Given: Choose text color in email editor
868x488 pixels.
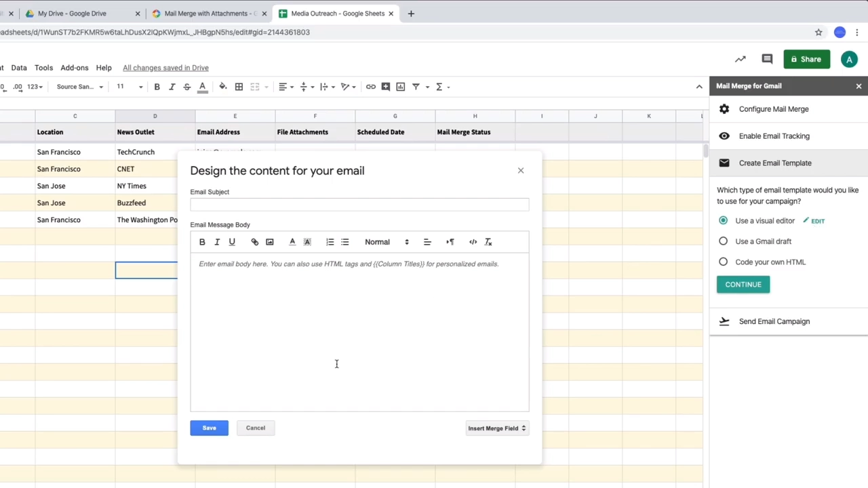Looking at the screenshot, I should click(x=292, y=242).
